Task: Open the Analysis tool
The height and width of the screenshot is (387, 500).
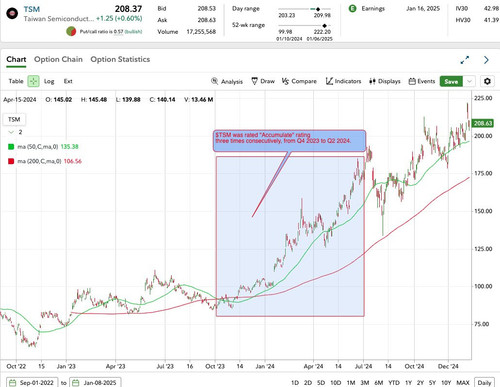Action: [227, 81]
